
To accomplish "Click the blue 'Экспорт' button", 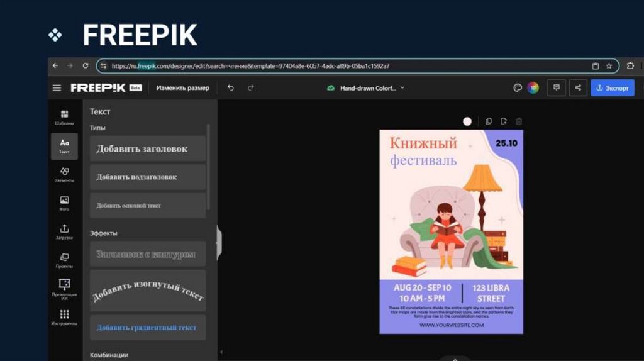I will pyautogui.click(x=613, y=88).
